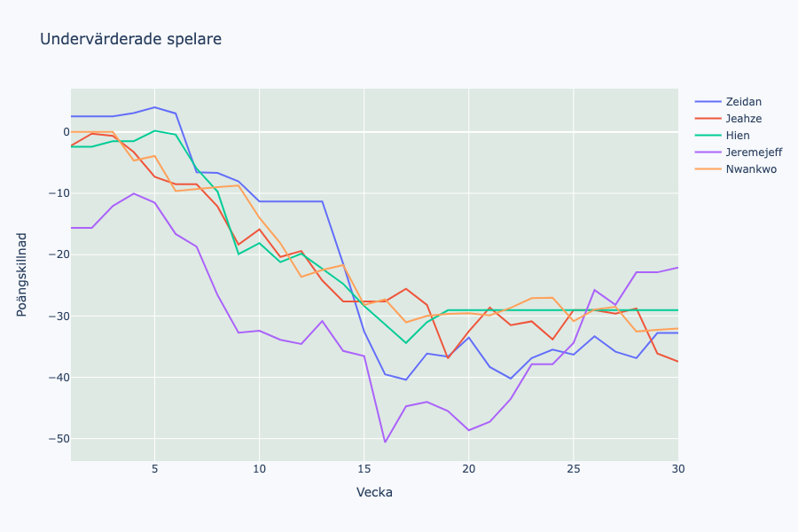Click the blue Zeidan legend line swatch
Image resolution: width=798 pixels, height=532 pixels.
point(708,102)
